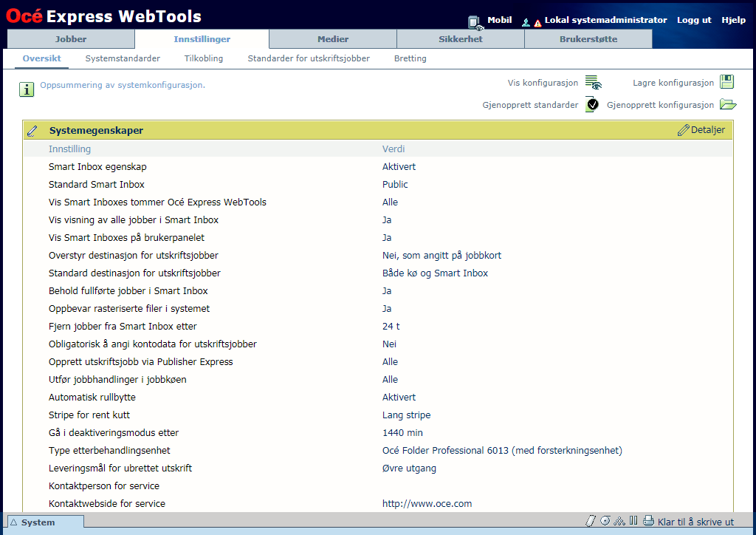Image resolution: width=756 pixels, height=535 pixels.
Task: Click the Océ Express WebTools logo
Action: pyautogui.click(x=103, y=16)
